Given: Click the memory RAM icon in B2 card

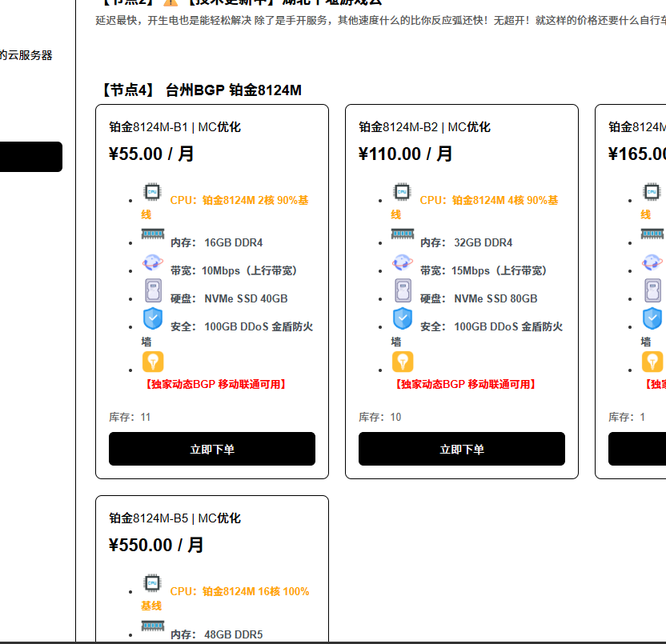Looking at the screenshot, I should point(402,234).
